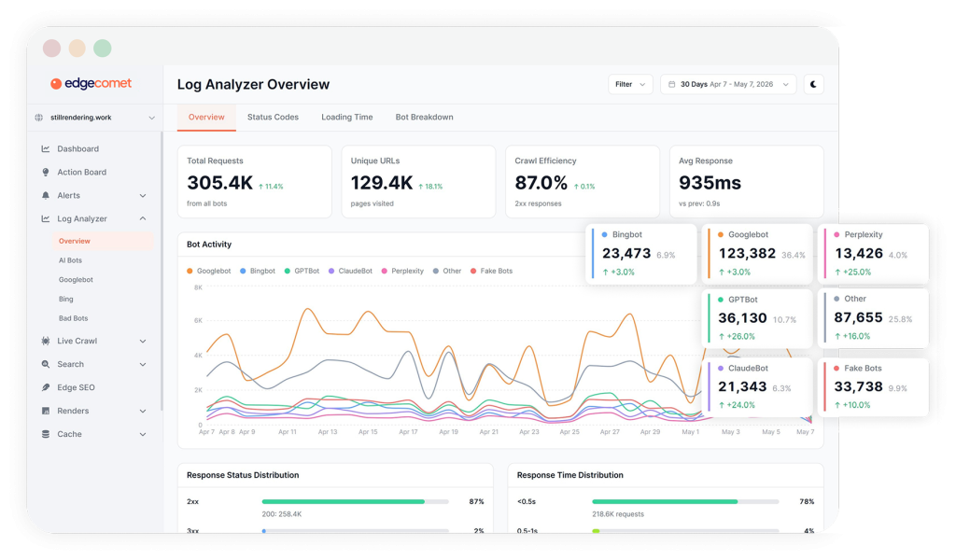
Task: Toggle Perplexity series in chart legend
Action: (402, 272)
